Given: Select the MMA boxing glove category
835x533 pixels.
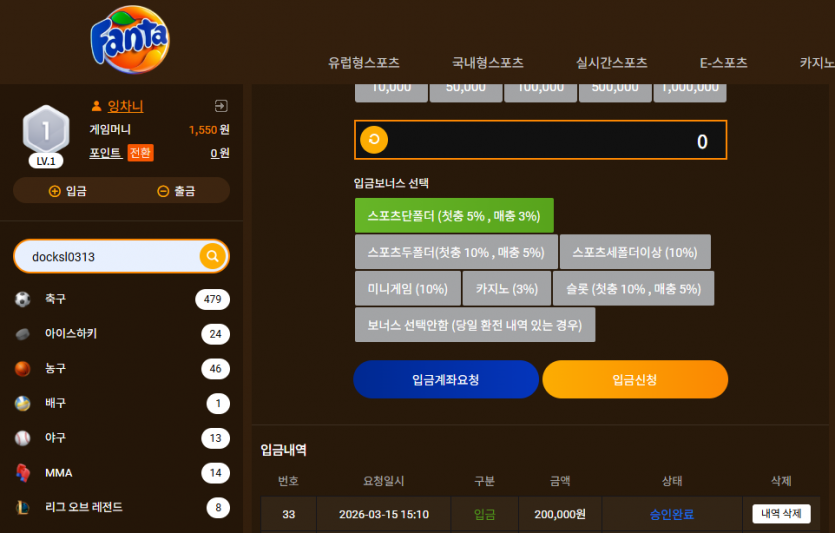Looking at the screenshot, I should [122, 473].
